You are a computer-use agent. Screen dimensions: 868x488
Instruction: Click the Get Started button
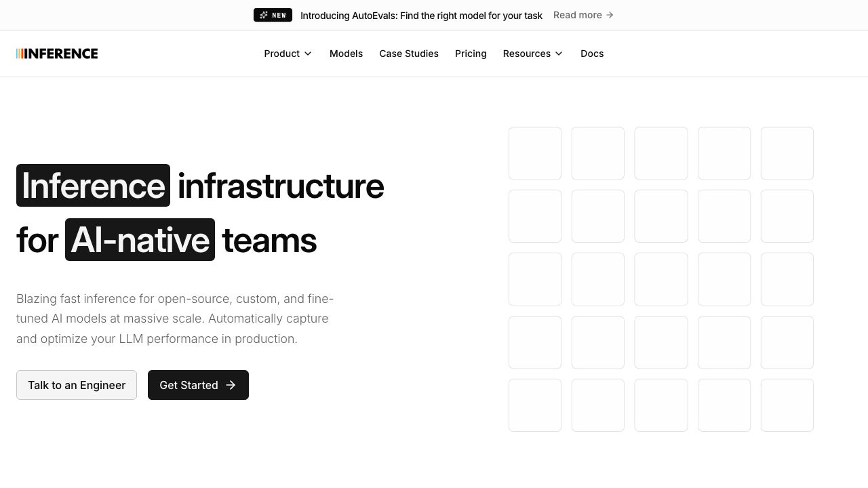point(198,385)
